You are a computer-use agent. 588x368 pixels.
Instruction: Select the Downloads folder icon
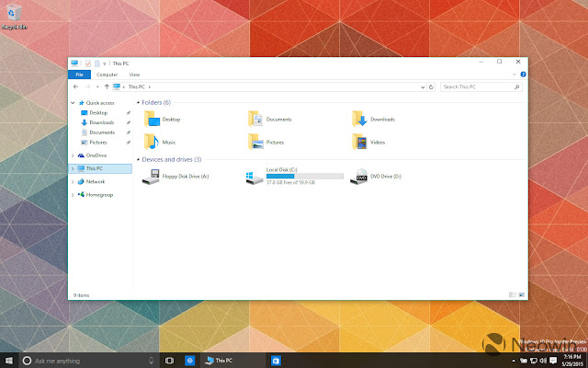coord(359,119)
